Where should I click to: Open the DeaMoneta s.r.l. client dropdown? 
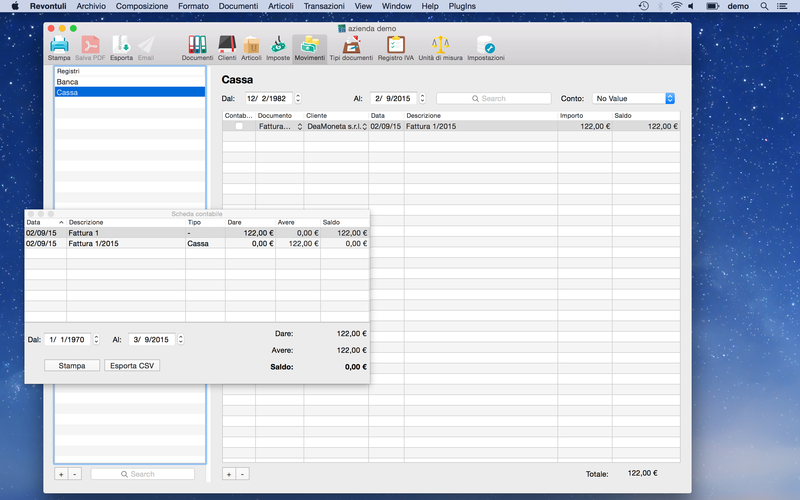click(337, 127)
